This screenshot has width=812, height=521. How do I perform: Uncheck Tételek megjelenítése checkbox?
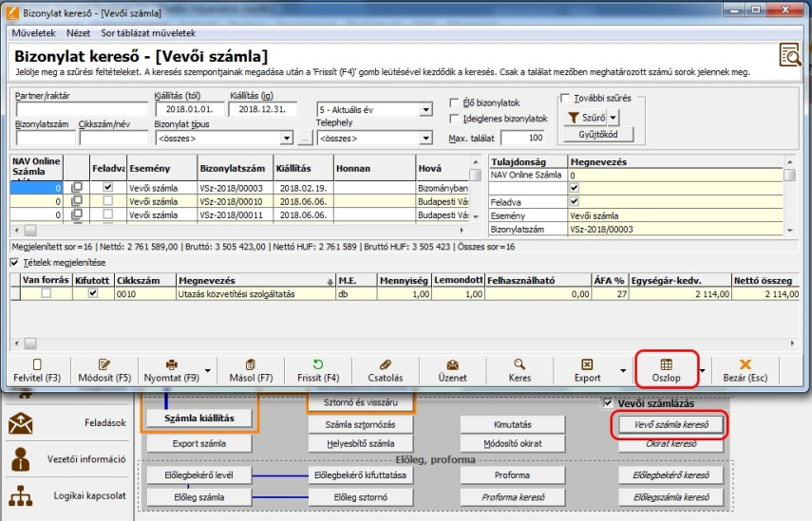(14, 262)
